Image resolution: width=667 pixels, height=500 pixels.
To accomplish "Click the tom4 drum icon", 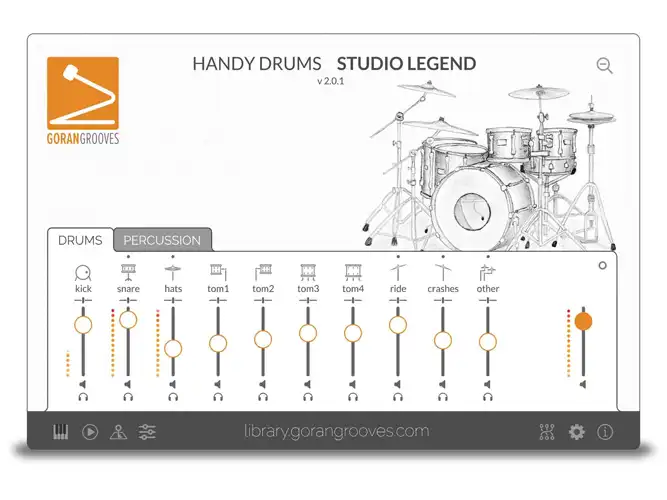I will [x=353, y=272].
